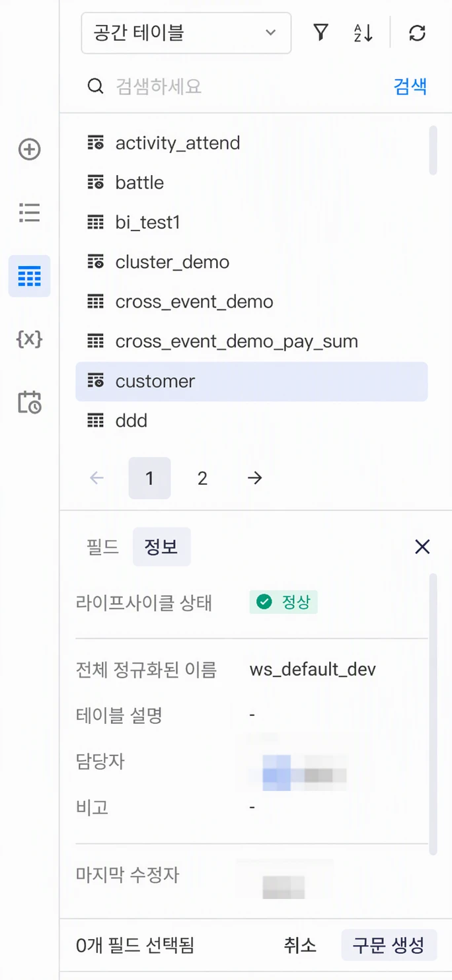Select page 1
The image size is (452, 980).
pyautogui.click(x=149, y=478)
